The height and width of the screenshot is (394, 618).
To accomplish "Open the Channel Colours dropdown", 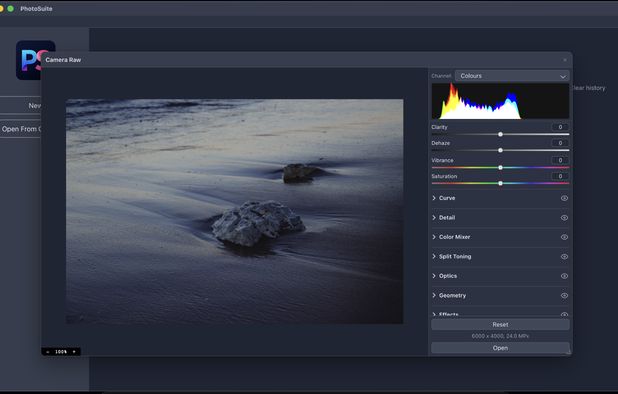I will point(512,76).
